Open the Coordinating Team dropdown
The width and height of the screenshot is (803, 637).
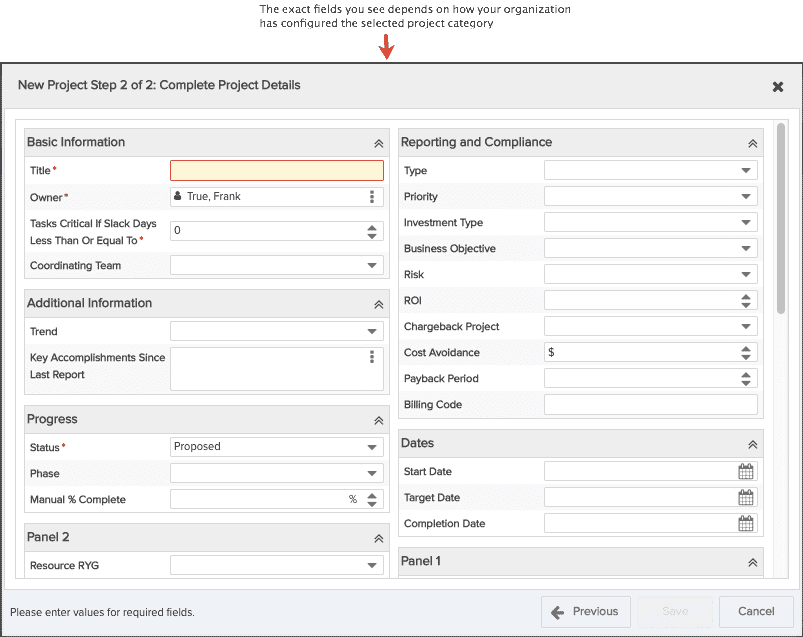click(x=277, y=265)
